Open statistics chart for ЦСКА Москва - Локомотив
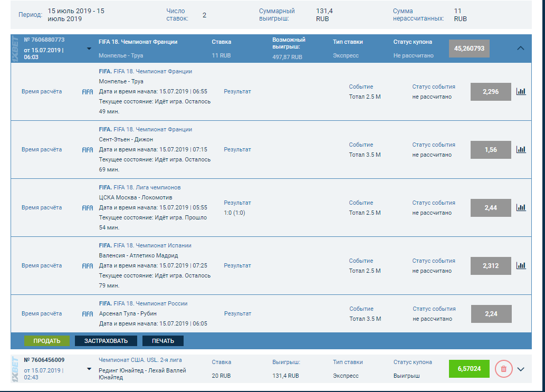The width and height of the screenshot is (545, 392). pyautogui.click(x=521, y=207)
